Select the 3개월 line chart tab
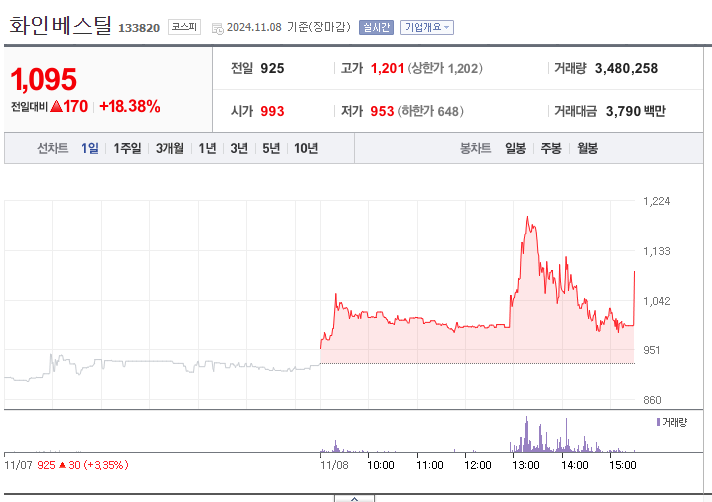 [169, 148]
